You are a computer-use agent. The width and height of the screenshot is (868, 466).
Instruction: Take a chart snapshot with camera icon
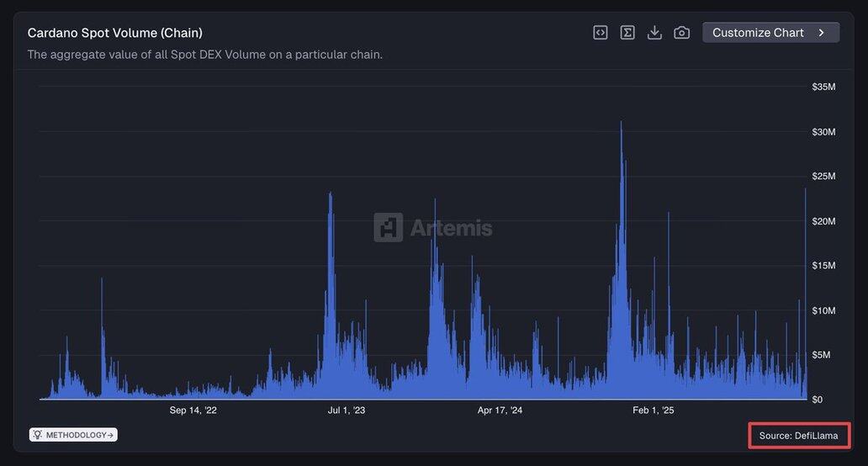click(x=681, y=33)
